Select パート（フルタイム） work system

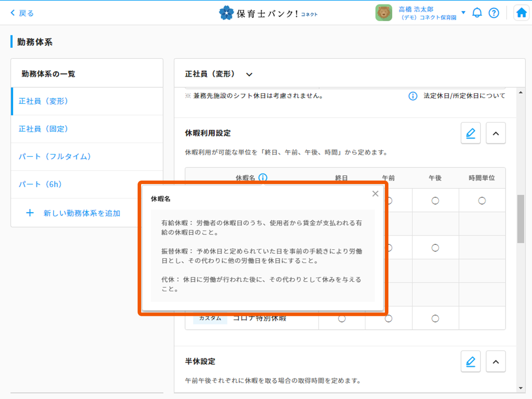pos(55,157)
